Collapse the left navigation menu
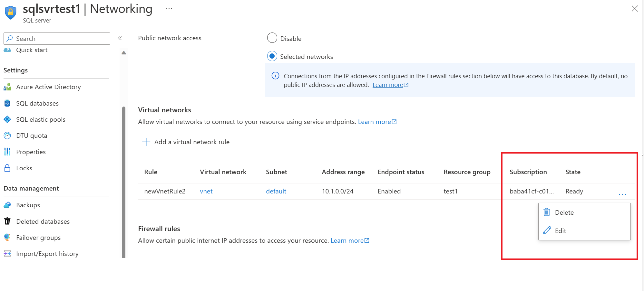The height and width of the screenshot is (291, 644). click(120, 38)
